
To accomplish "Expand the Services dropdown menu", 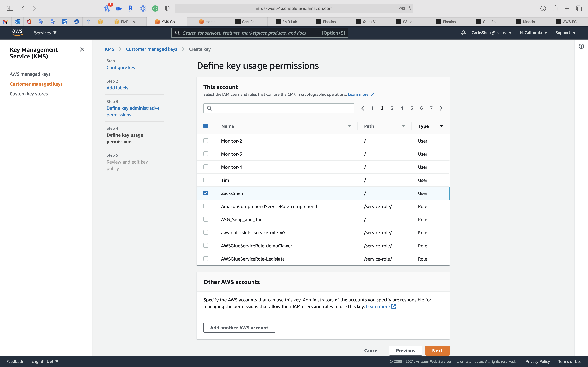I will [45, 33].
